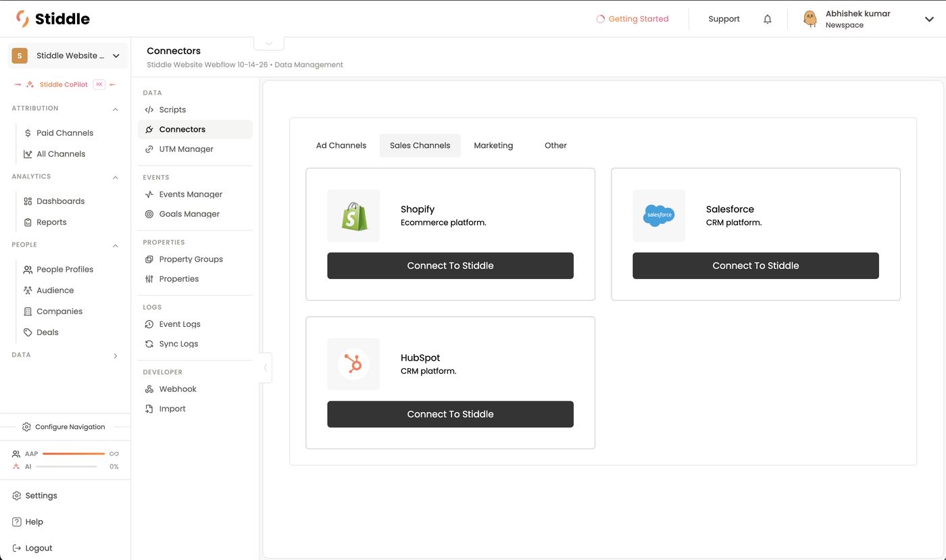Open Configure Navigation
This screenshot has width=946, height=560.
click(64, 427)
